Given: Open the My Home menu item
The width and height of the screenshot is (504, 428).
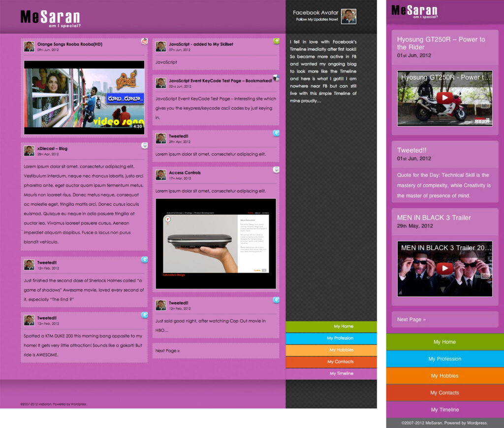Looking at the screenshot, I should pos(332,326).
